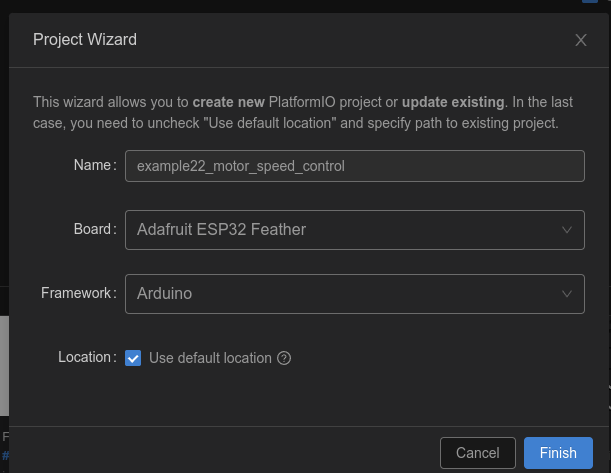Click the Board dropdown chevron arrow
The height and width of the screenshot is (473, 611).
(x=567, y=230)
